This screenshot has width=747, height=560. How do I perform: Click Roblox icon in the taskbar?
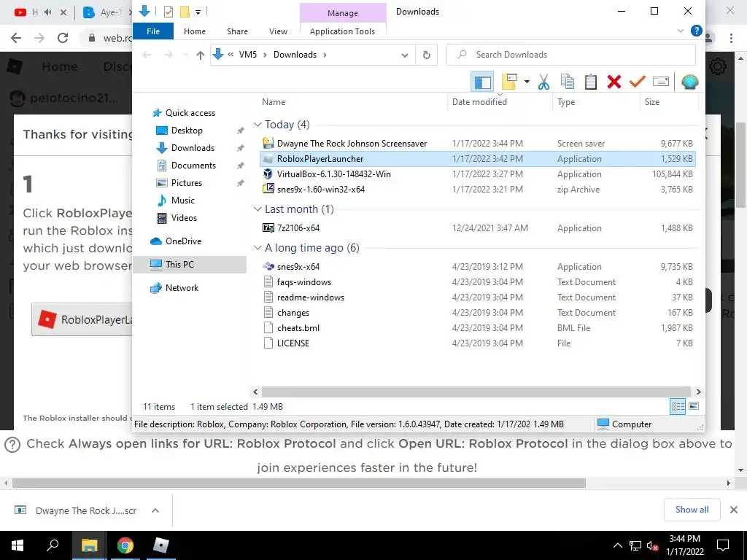tap(160, 545)
